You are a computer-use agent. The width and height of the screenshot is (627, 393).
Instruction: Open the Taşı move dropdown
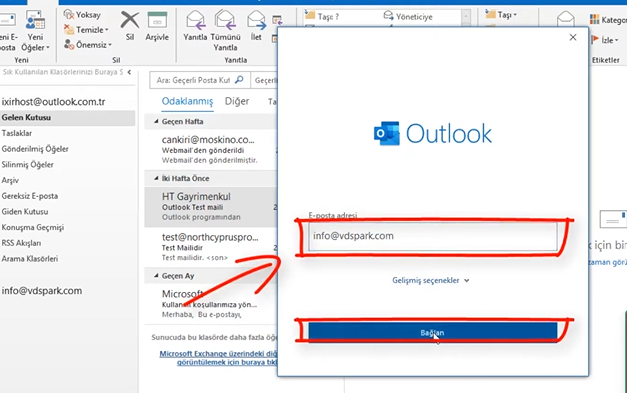click(x=501, y=15)
